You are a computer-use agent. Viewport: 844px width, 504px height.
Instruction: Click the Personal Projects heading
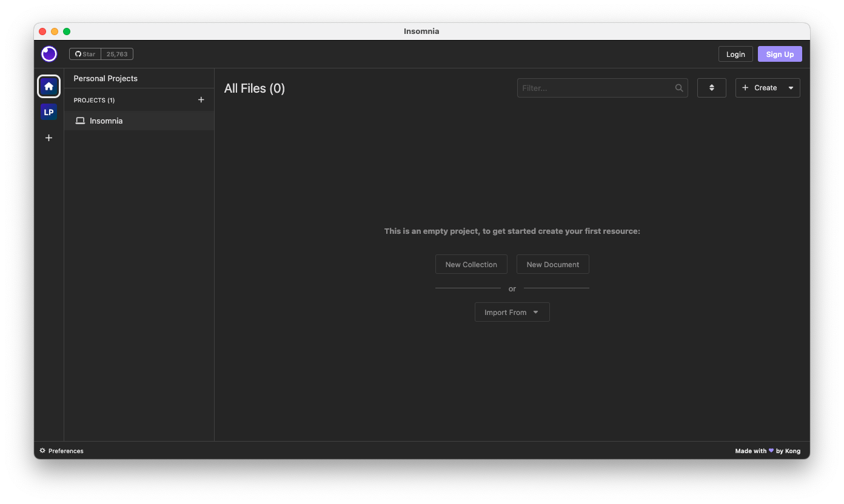click(105, 78)
